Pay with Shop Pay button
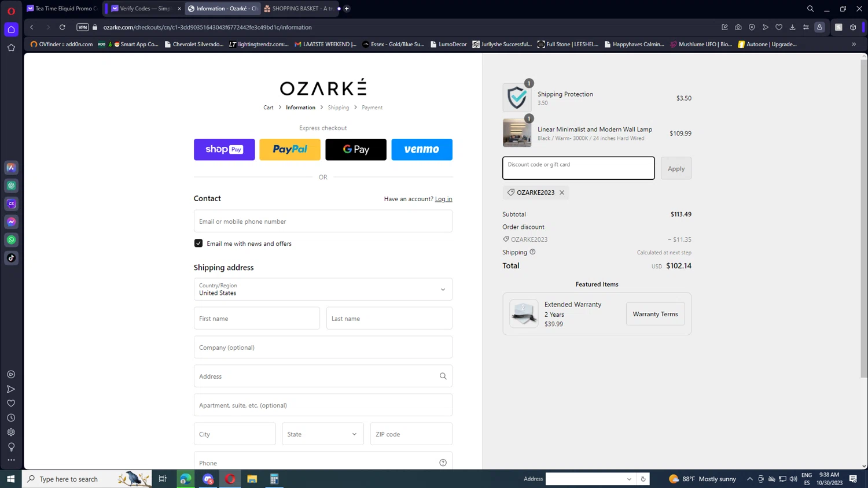The width and height of the screenshot is (868, 488). click(225, 149)
